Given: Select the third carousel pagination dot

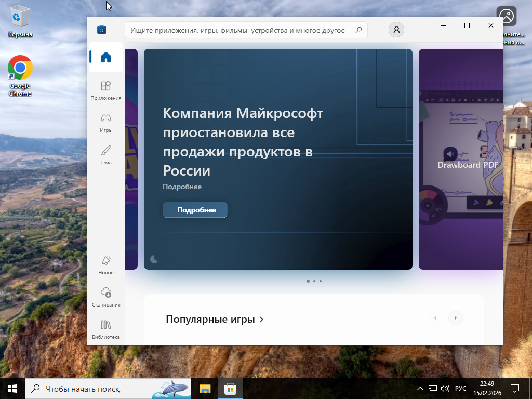Looking at the screenshot, I should coord(320,281).
